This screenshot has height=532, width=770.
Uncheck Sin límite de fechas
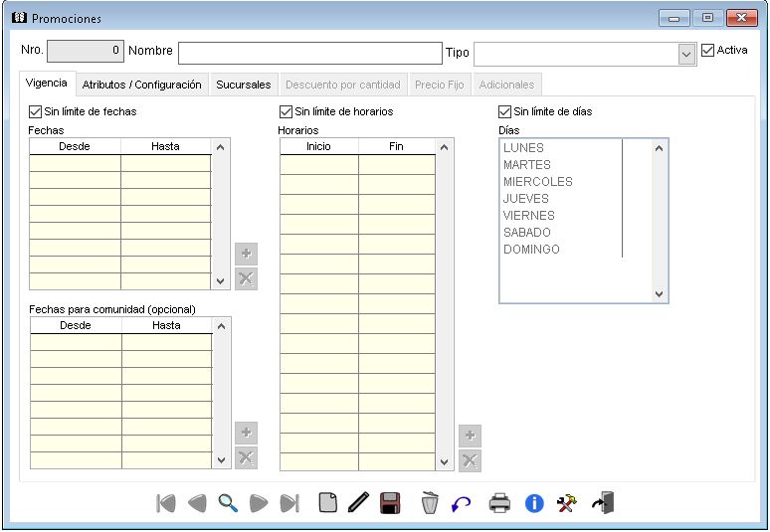37,112
